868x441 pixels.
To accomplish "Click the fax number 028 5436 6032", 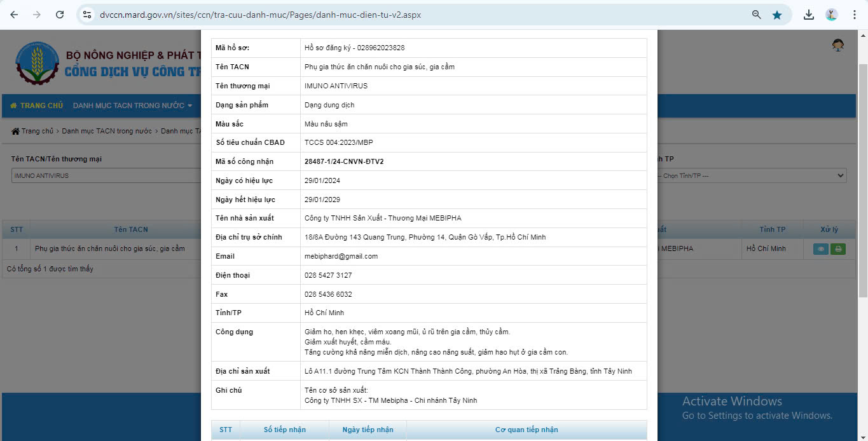I will 328,294.
